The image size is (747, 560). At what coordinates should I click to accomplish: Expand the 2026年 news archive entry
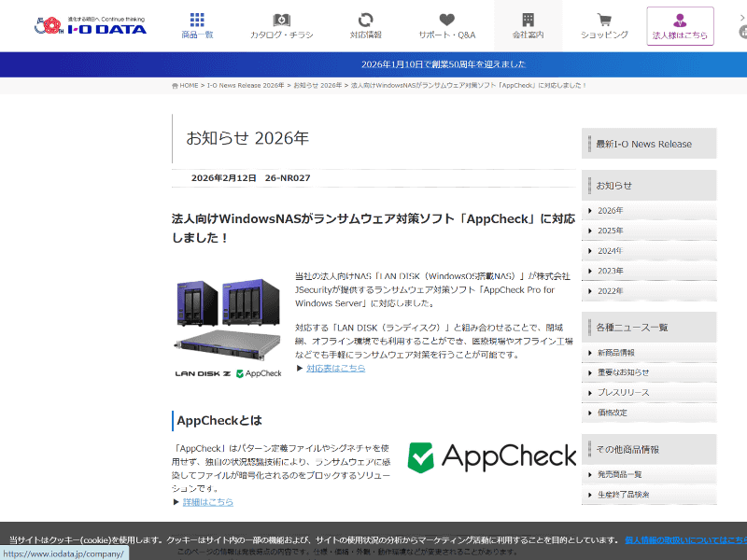[649, 211]
